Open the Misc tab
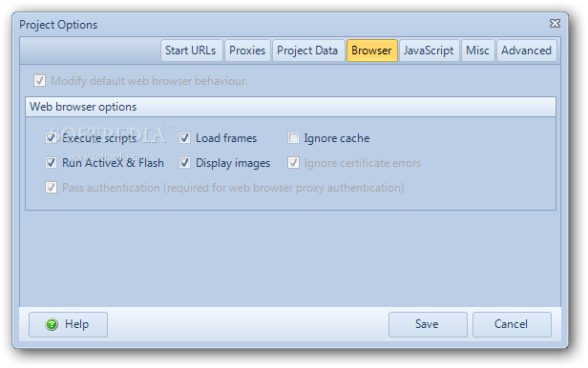This screenshot has width=588, height=368. (x=477, y=51)
